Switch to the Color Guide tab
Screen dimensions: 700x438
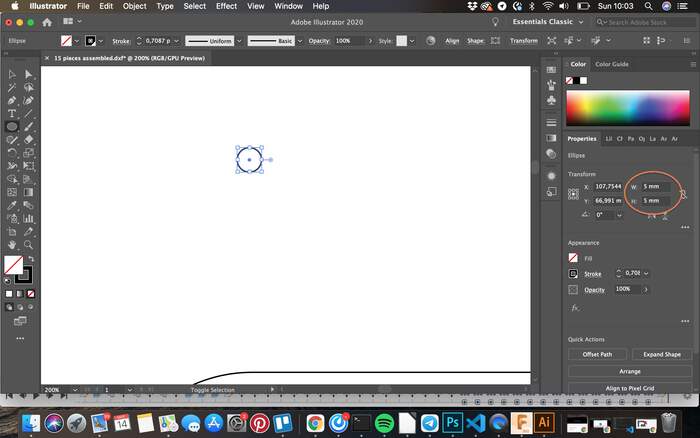tap(612, 64)
